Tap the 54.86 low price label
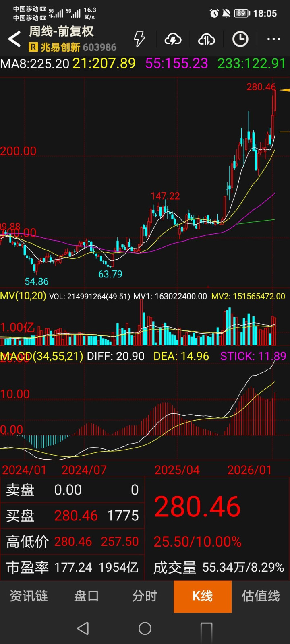This screenshot has width=290, height=644. [37, 281]
